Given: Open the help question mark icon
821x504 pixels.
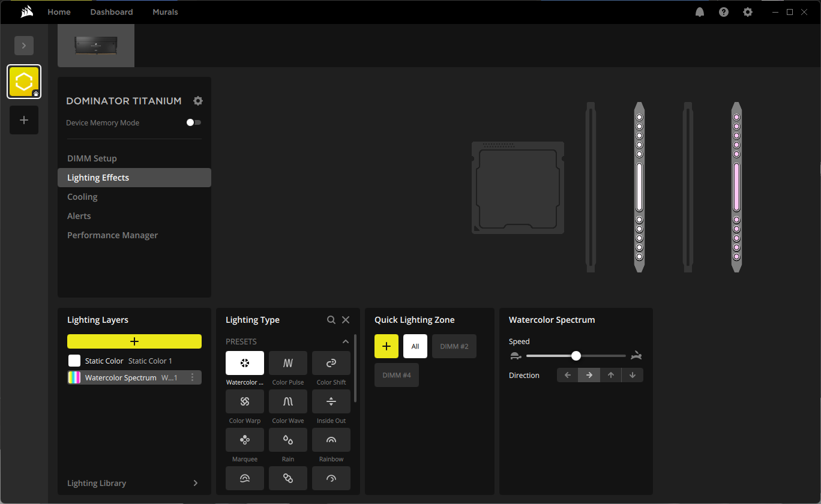Looking at the screenshot, I should [724, 12].
